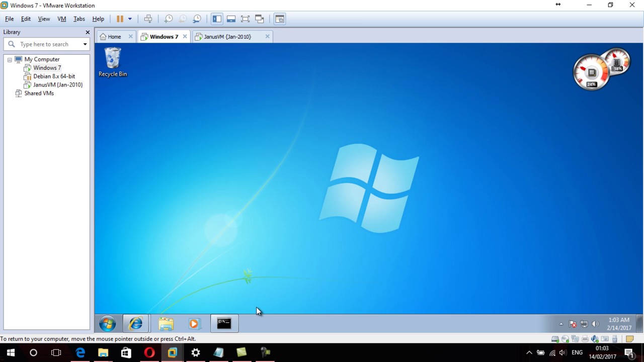Collapse the My Computer tree node
Image resolution: width=644 pixels, height=362 pixels.
(x=9, y=59)
